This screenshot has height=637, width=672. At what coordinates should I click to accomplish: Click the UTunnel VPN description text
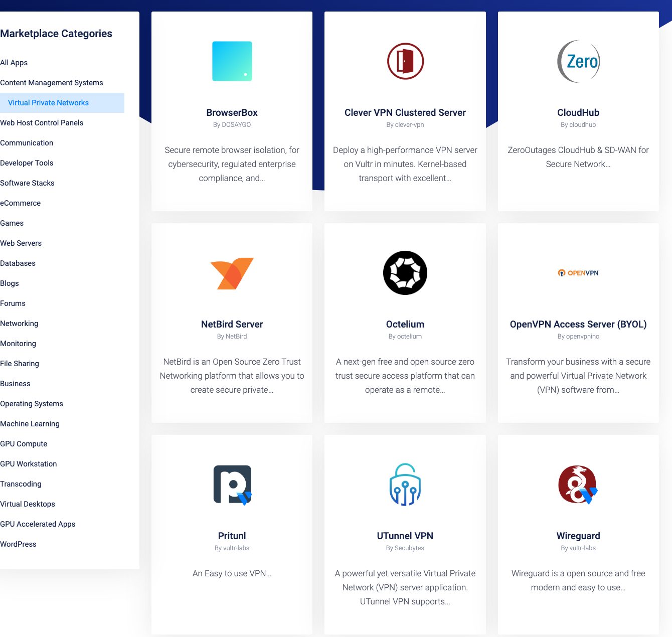pos(405,587)
